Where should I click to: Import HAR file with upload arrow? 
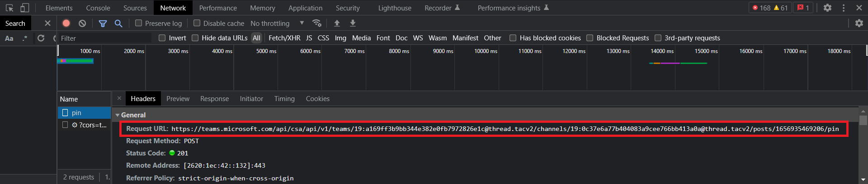click(x=337, y=23)
